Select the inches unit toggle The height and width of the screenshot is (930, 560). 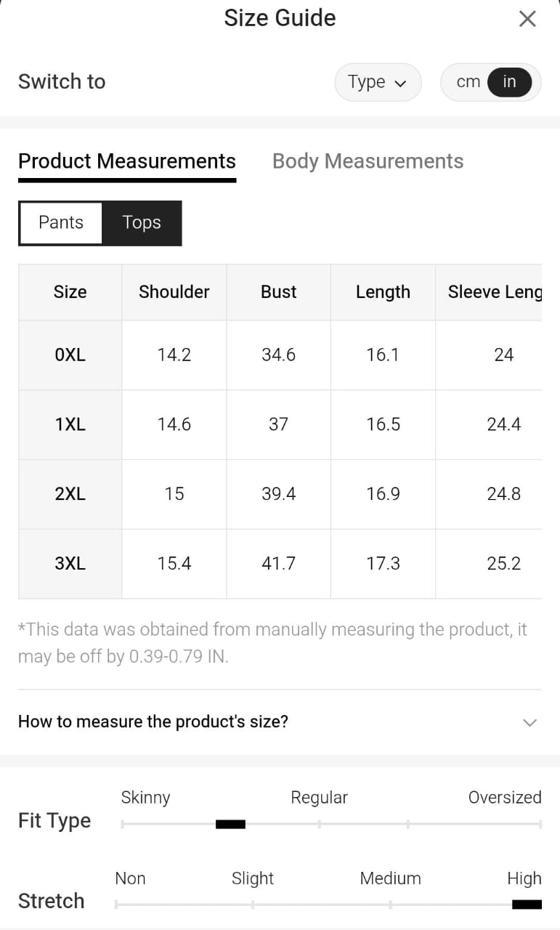click(509, 82)
